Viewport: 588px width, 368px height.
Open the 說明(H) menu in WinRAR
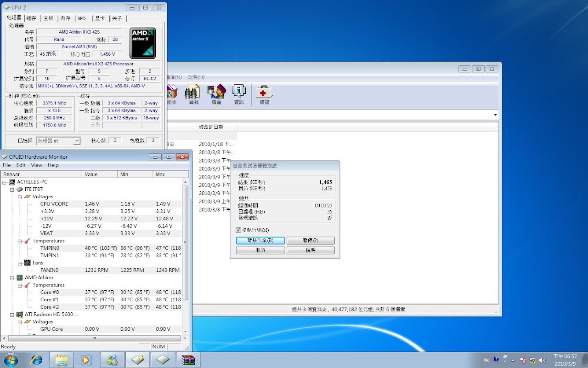(x=196, y=77)
